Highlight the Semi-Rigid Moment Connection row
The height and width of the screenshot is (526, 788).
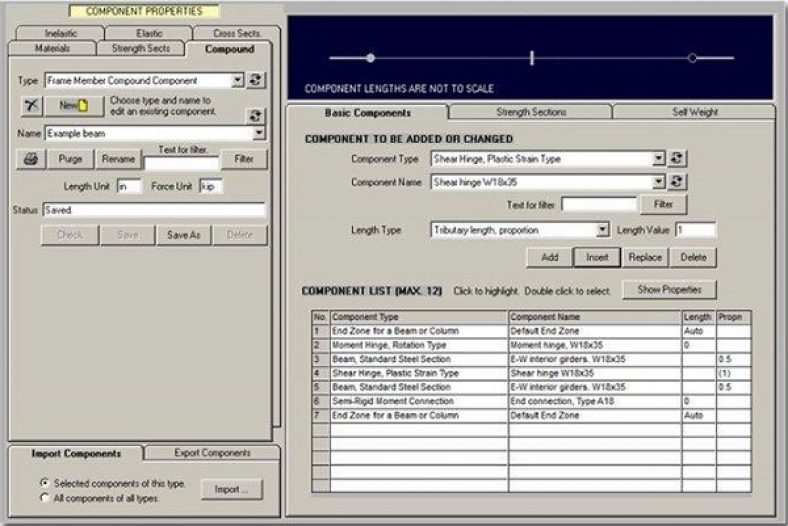(418, 400)
